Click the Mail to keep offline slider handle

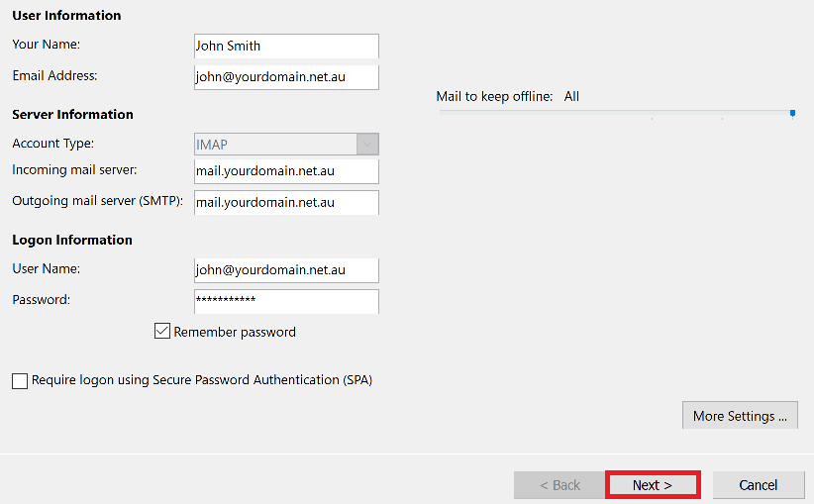click(x=792, y=113)
